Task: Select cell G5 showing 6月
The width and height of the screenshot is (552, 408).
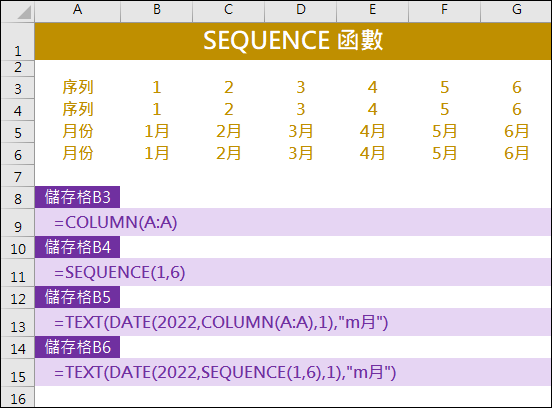Action: 516,132
